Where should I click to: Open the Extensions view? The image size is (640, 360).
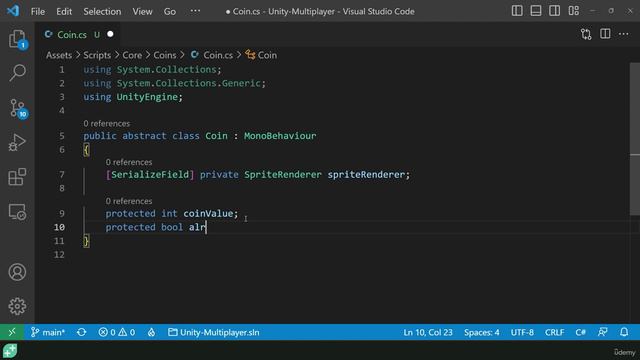pyautogui.click(x=17, y=177)
